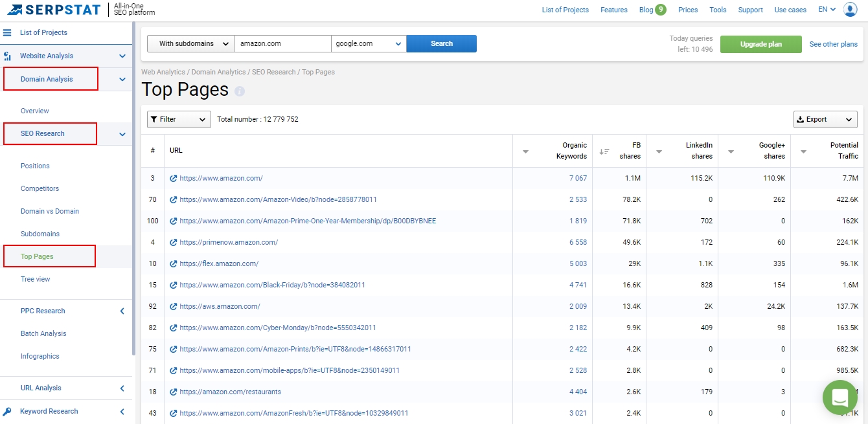Open Positions in the sidebar
This screenshot has height=424, width=868.
point(35,166)
